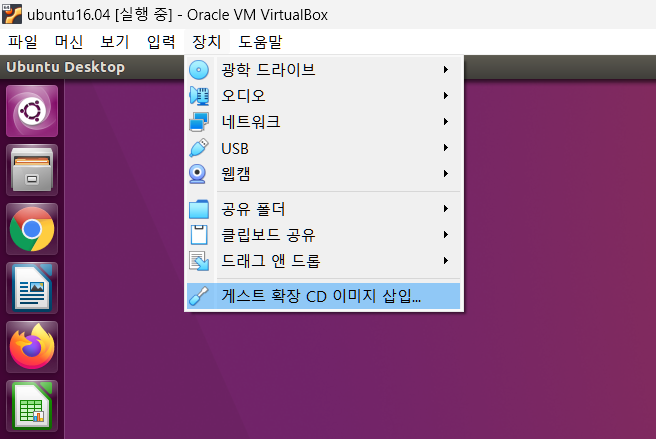Click the drag and drop icon
Image resolution: width=656 pixels, height=439 pixels.
(199, 261)
